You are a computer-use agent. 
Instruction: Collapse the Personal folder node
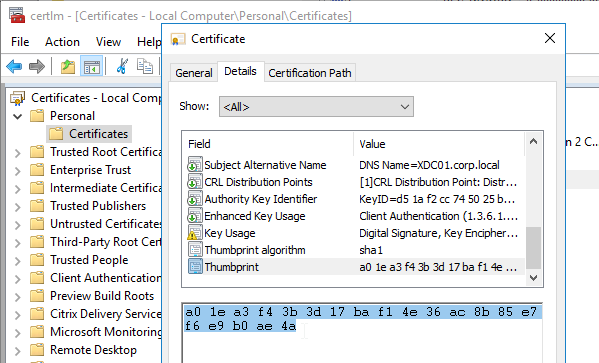tap(18, 116)
